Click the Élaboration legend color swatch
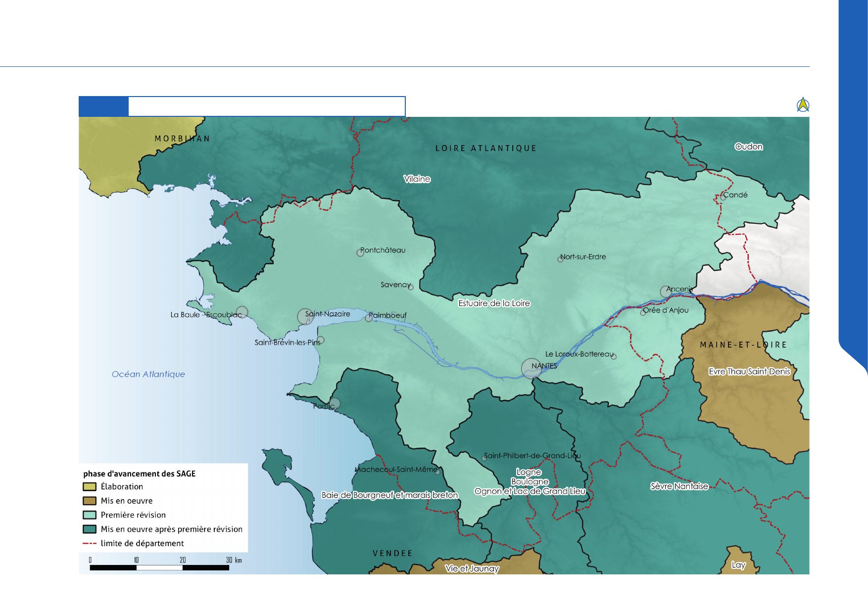The width and height of the screenshot is (868, 614). pos(90,487)
